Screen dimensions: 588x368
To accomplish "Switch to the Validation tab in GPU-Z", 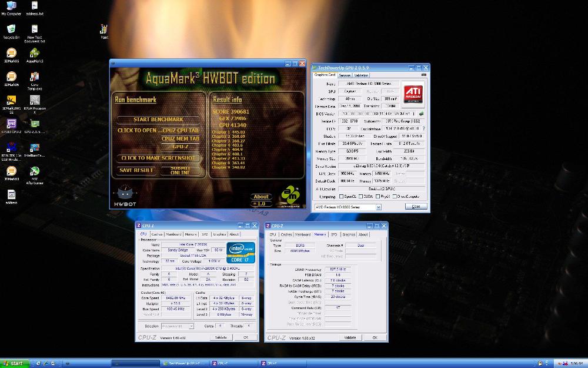I will coord(361,75).
